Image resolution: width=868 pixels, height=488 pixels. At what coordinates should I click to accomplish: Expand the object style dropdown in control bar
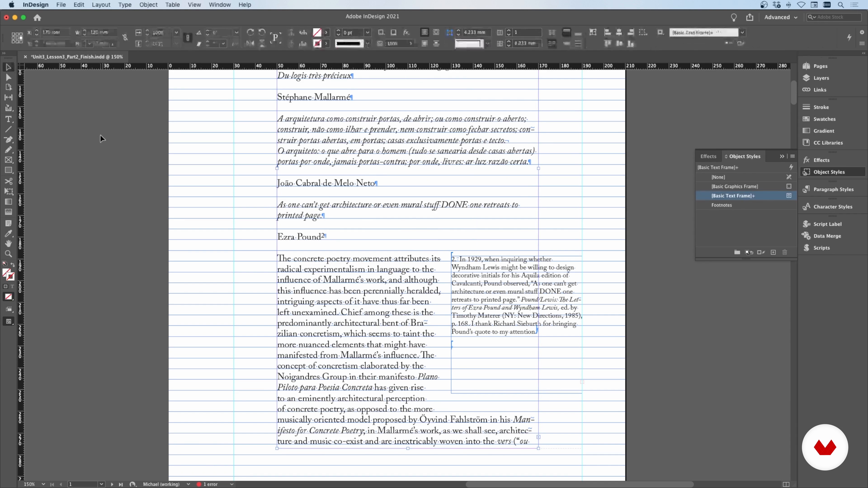coord(742,32)
